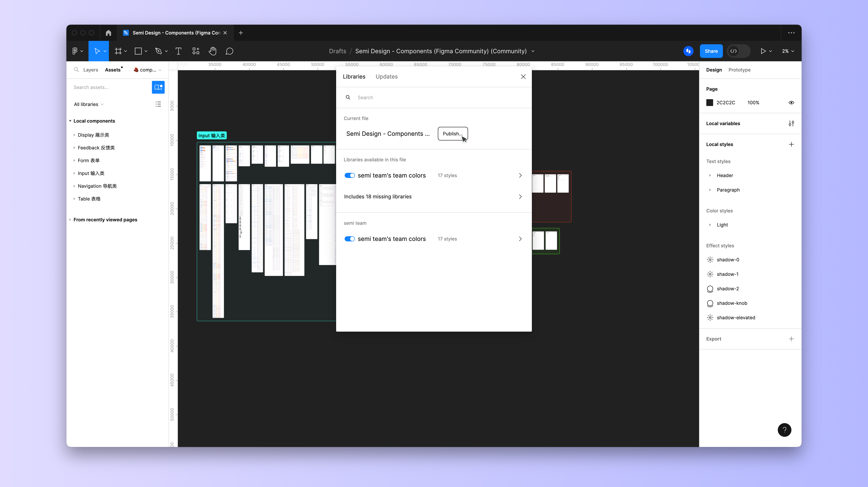Switch to the Assets tab
This screenshot has height=487, width=868.
pyautogui.click(x=113, y=70)
